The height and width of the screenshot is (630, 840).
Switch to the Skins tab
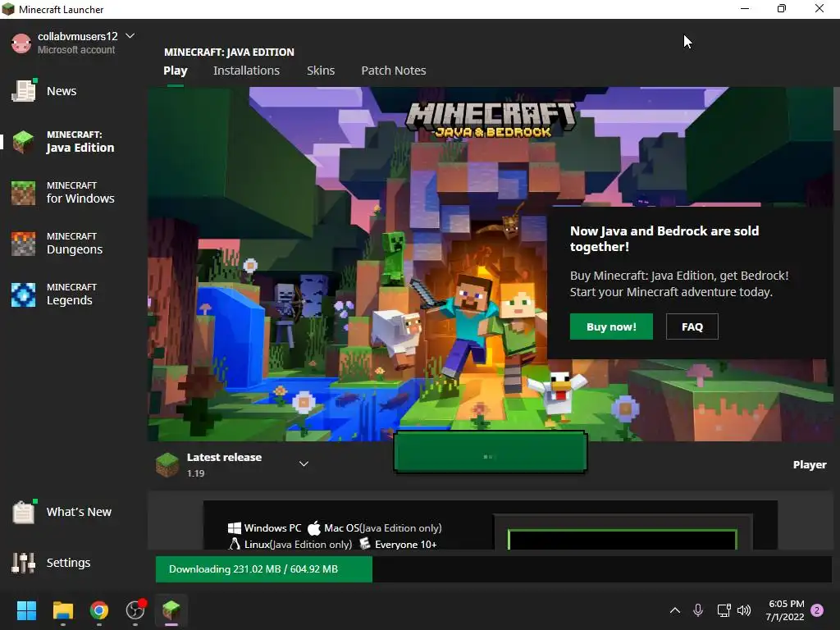[321, 71]
